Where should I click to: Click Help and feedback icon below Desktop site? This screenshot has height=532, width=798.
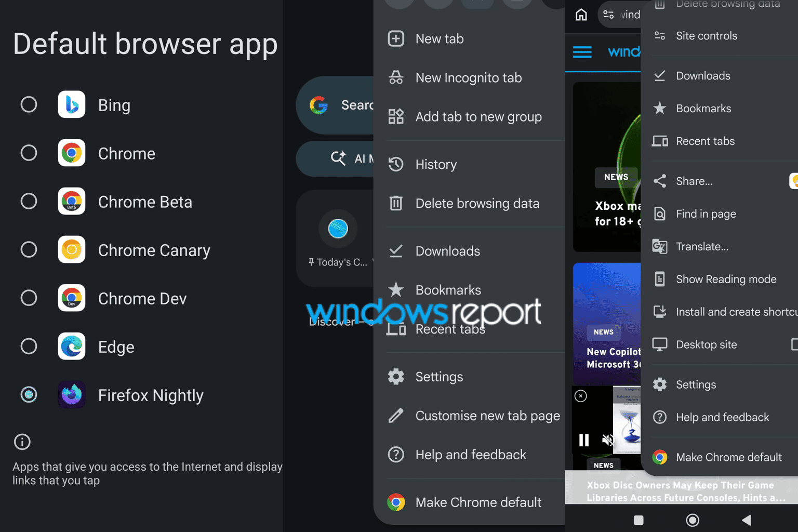pyautogui.click(x=660, y=417)
